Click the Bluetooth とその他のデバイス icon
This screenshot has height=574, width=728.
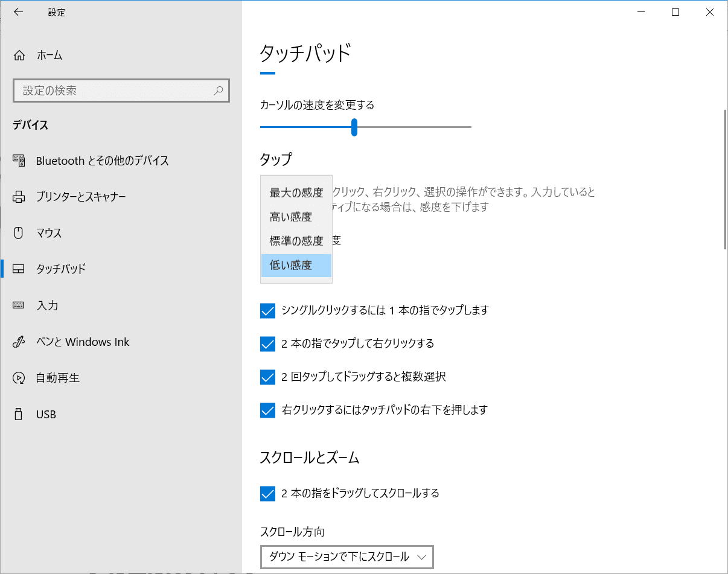click(19, 161)
